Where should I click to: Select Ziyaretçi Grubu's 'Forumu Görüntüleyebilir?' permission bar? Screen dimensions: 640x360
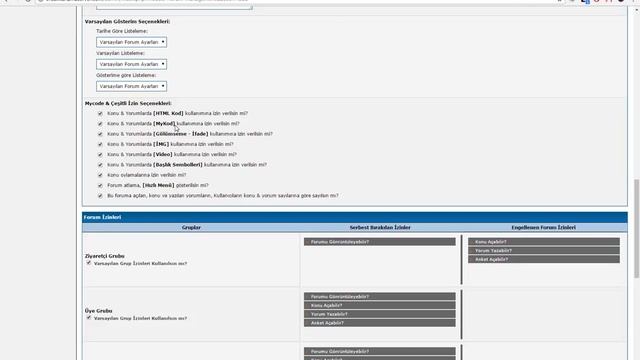pos(380,242)
